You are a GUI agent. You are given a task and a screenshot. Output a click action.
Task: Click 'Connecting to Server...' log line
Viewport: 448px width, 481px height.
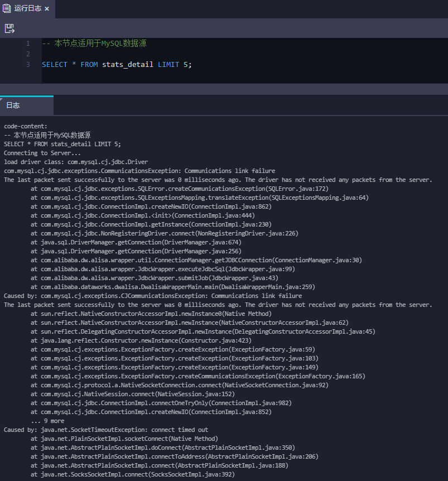point(42,153)
